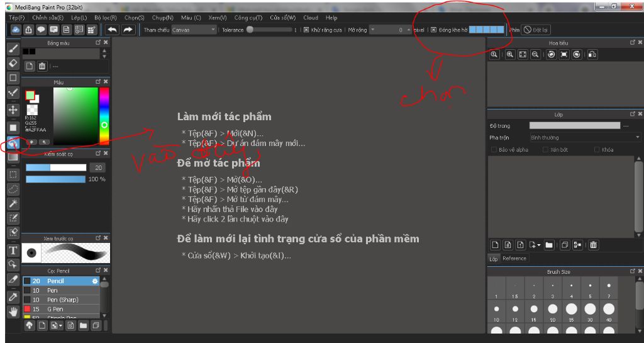The width and height of the screenshot is (644, 343).
Task: Add new layer in Lớp panel
Action: tap(495, 245)
